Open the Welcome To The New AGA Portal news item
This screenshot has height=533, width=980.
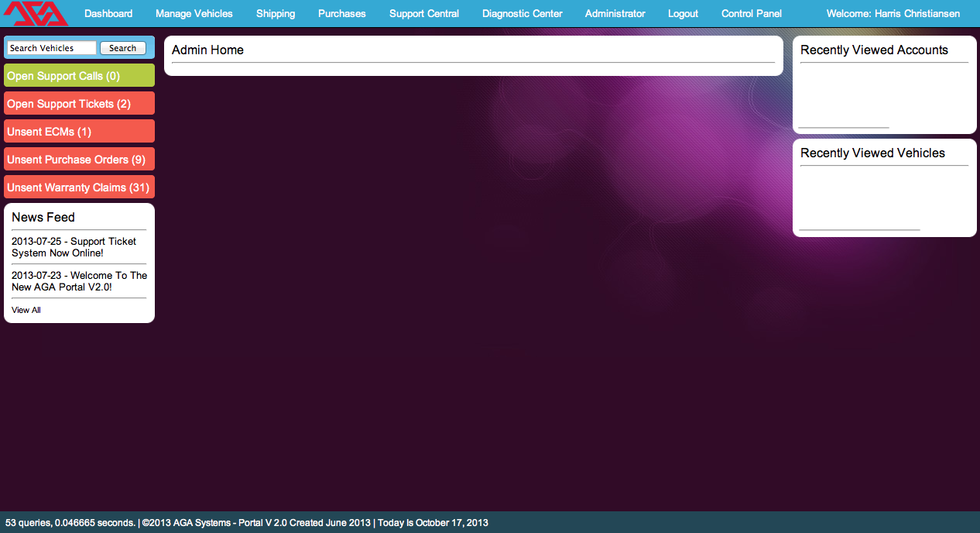coord(79,281)
